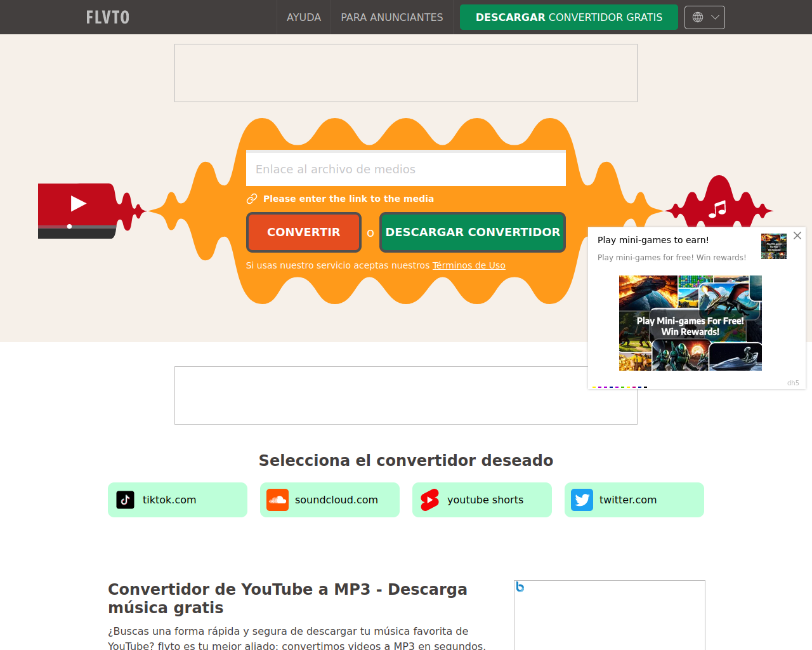Select the soundcloud.com converter
This screenshot has width=812, height=650.
click(x=330, y=500)
